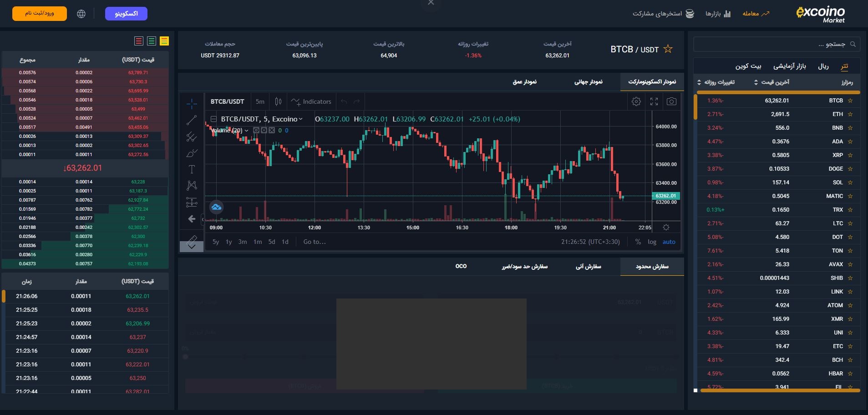868x415 pixels.
Task: Select the brush drawing tool
Action: coord(192,153)
